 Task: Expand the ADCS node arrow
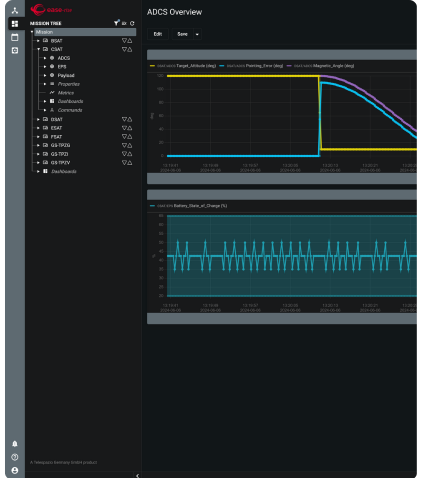coord(45,58)
